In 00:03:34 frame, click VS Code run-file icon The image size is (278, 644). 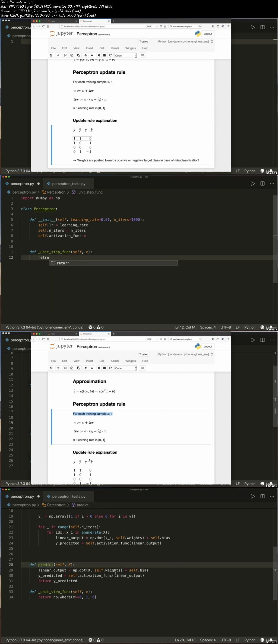(253, 27)
